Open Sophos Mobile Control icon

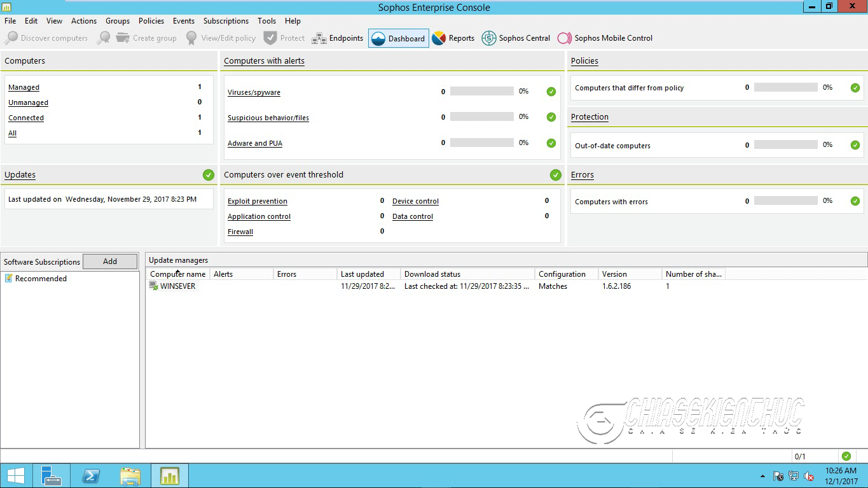[x=565, y=38]
